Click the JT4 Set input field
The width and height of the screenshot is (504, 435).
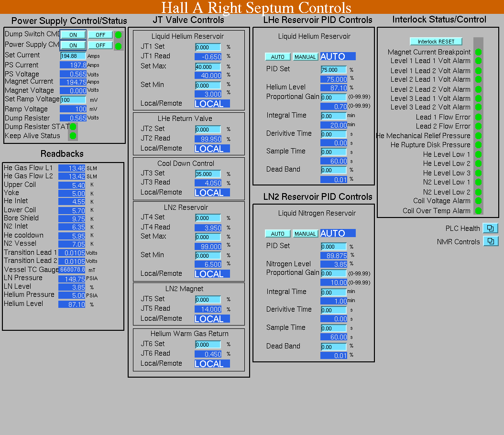(x=208, y=218)
